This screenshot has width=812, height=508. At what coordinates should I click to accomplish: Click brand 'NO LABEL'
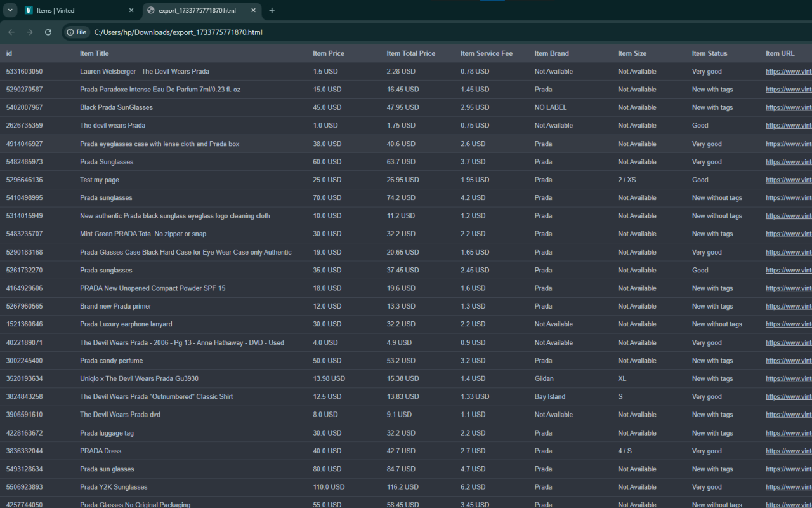click(x=551, y=107)
